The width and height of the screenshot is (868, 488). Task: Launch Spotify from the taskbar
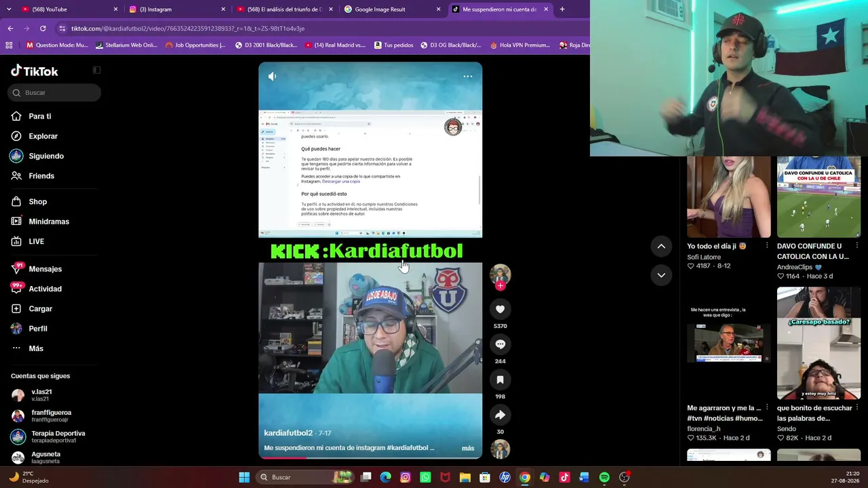(x=604, y=477)
